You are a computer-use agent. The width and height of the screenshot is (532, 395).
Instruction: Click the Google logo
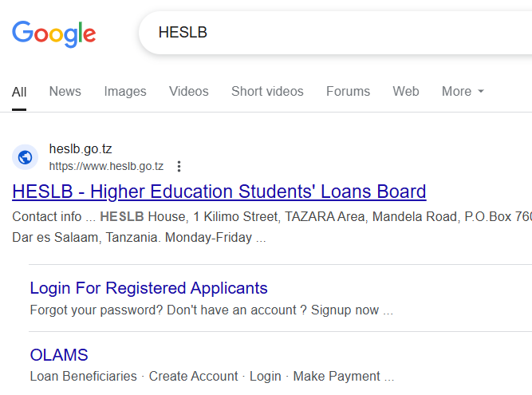pyautogui.click(x=54, y=34)
